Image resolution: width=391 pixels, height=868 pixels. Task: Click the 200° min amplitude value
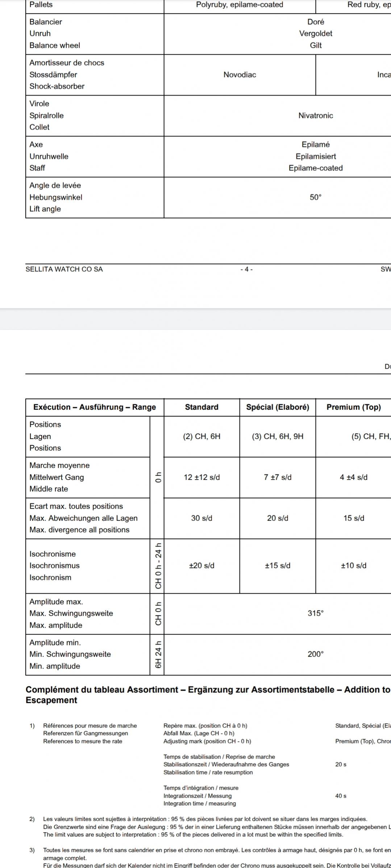(315, 654)
